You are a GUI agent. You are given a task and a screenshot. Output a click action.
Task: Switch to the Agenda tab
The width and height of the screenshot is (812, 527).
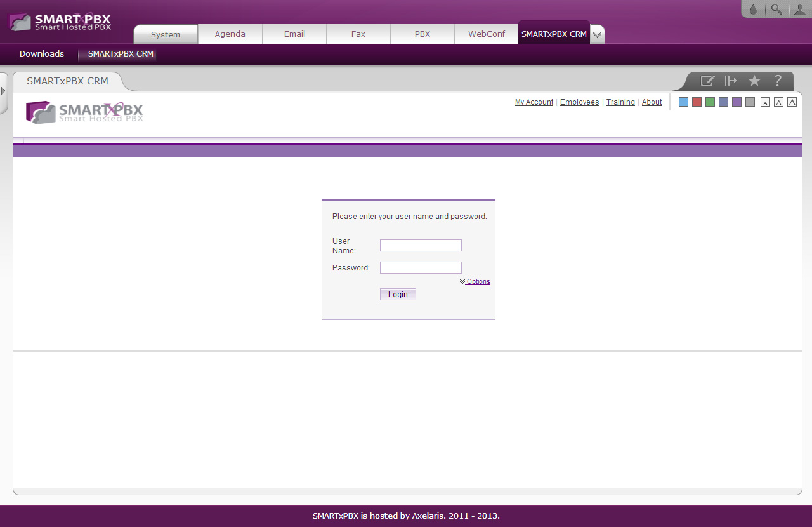230,34
